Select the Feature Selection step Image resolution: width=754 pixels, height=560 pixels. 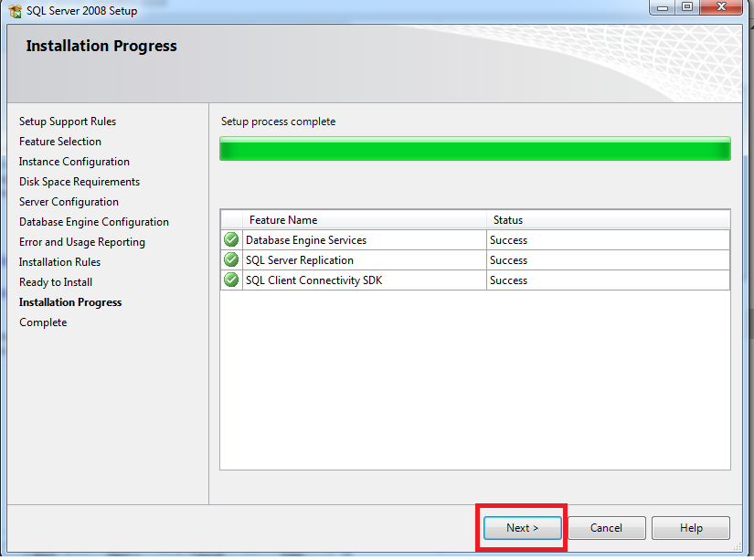pyautogui.click(x=60, y=142)
